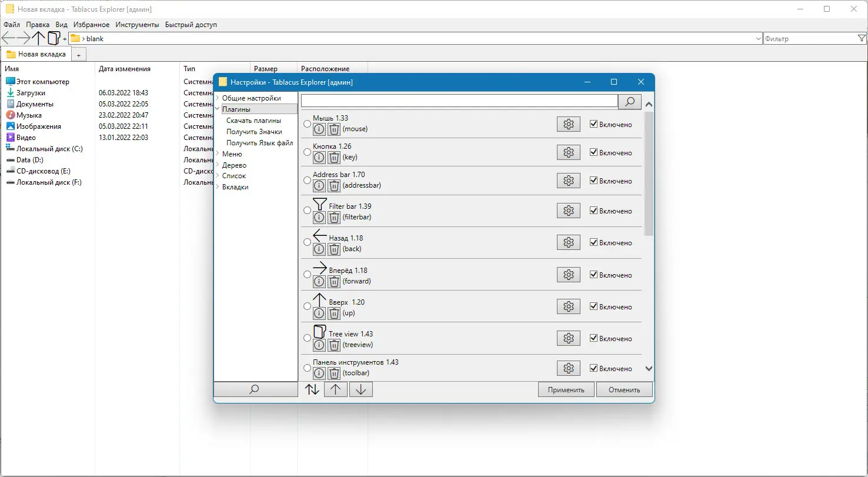Open settings gear for Вверх plugin

tap(568, 306)
